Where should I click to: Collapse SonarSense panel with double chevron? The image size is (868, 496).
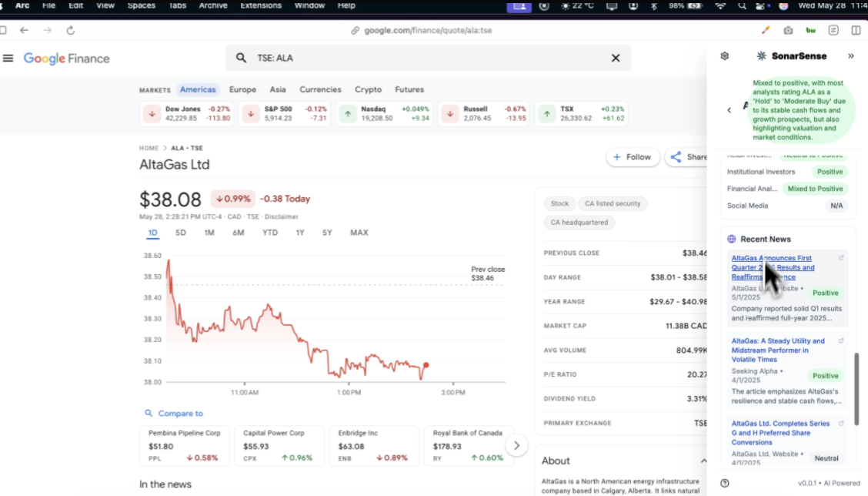point(851,56)
